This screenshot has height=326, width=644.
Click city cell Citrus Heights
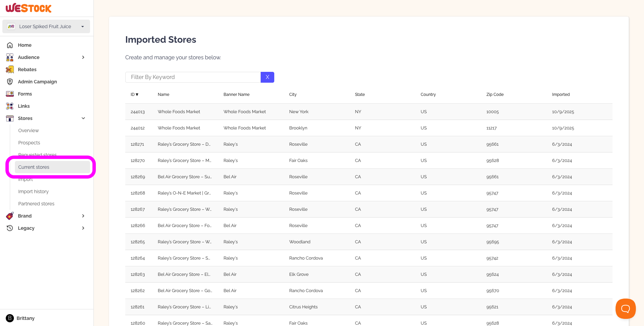[303, 307]
